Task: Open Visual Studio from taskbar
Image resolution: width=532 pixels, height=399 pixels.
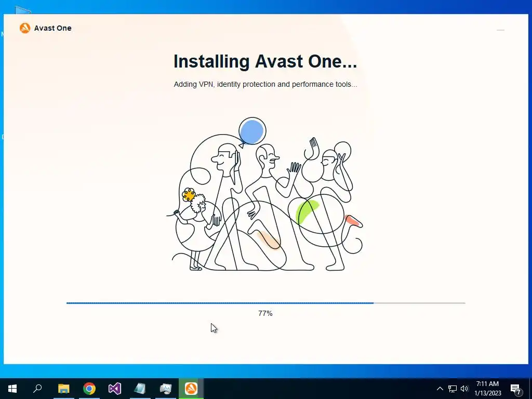Action: pyautogui.click(x=115, y=389)
